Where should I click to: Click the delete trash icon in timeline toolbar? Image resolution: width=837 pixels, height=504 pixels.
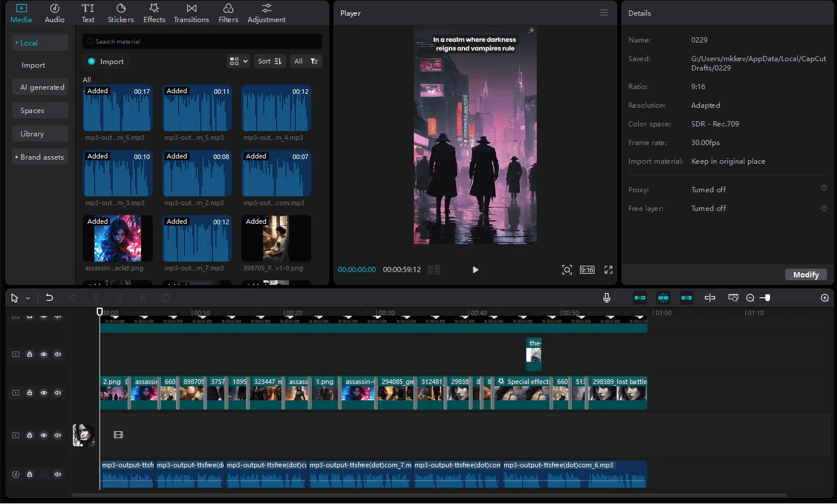pyautogui.click(x=166, y=298)
